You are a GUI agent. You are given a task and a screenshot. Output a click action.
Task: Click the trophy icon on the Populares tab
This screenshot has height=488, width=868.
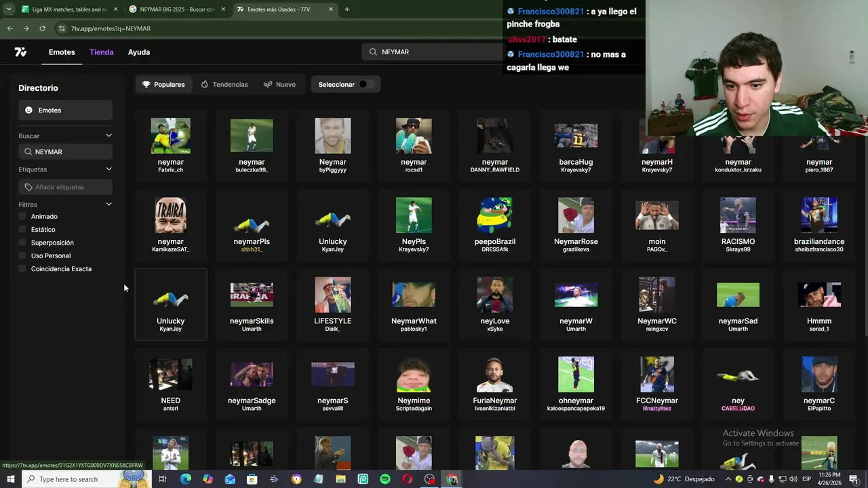[x=146, y=85]
